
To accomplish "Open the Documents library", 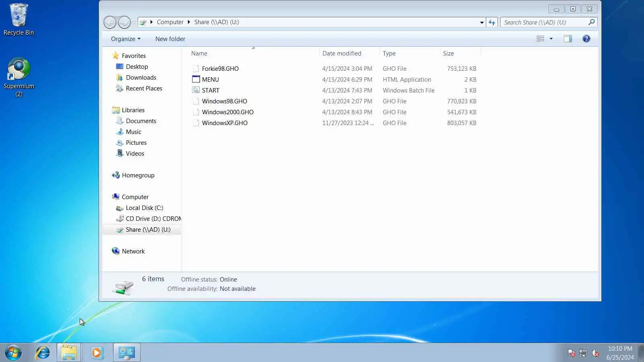I will pyautogui.click(x=141, y=121).
